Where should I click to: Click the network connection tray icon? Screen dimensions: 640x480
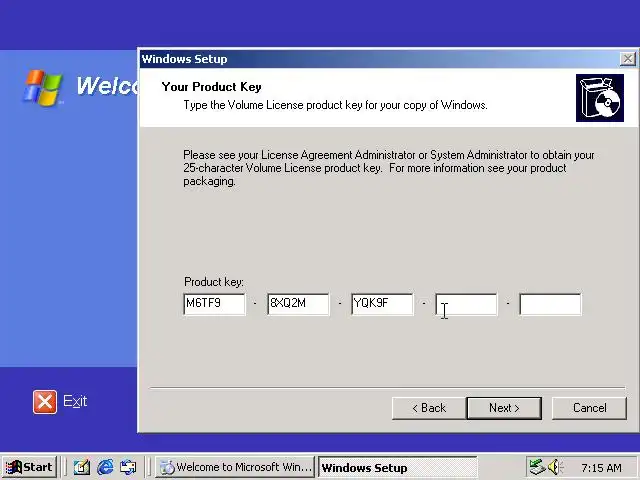coord(537,467)
